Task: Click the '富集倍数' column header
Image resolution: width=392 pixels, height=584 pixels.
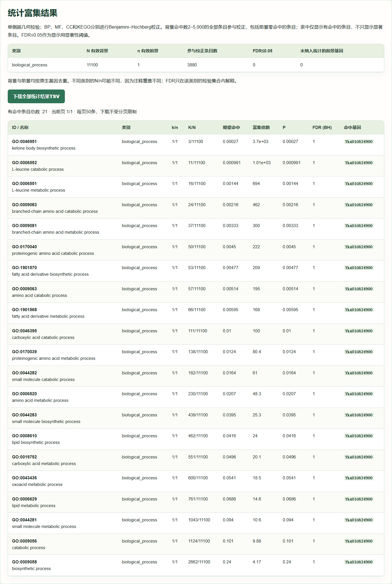Action: point(261,128)
